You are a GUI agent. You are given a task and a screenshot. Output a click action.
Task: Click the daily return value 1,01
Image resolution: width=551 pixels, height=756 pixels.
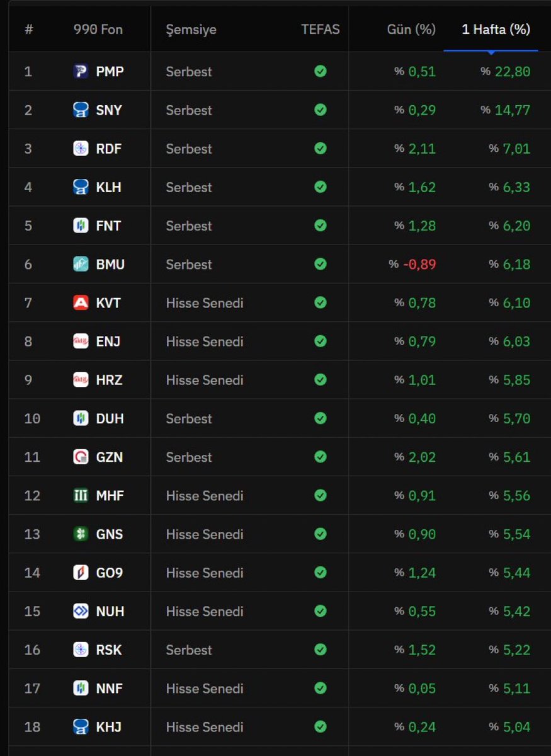[422, 380]
